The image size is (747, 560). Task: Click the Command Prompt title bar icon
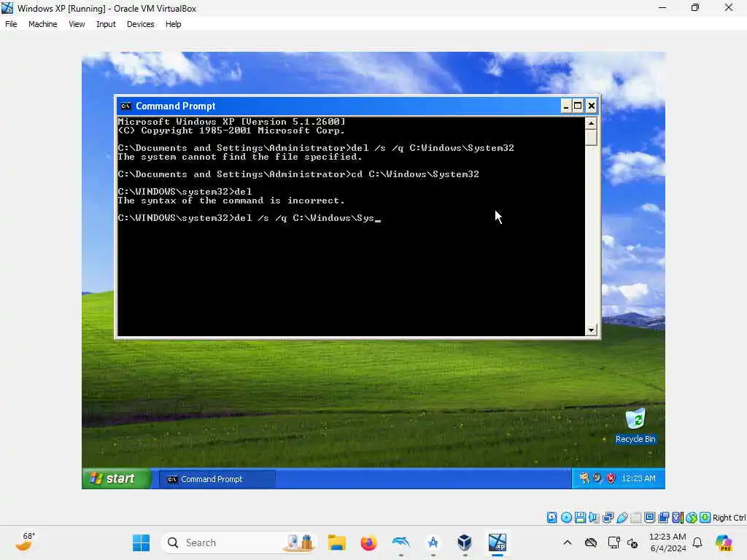(x=125, y=106)
